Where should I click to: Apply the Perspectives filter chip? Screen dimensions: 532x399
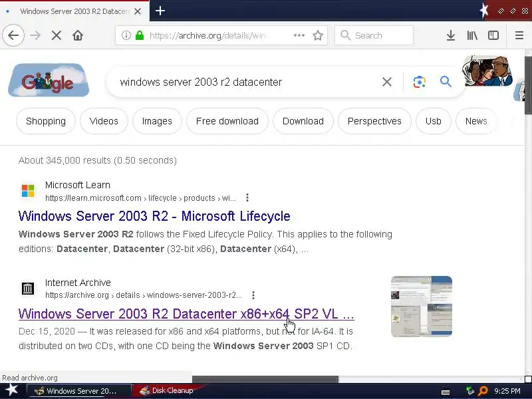tap(374, 121)
